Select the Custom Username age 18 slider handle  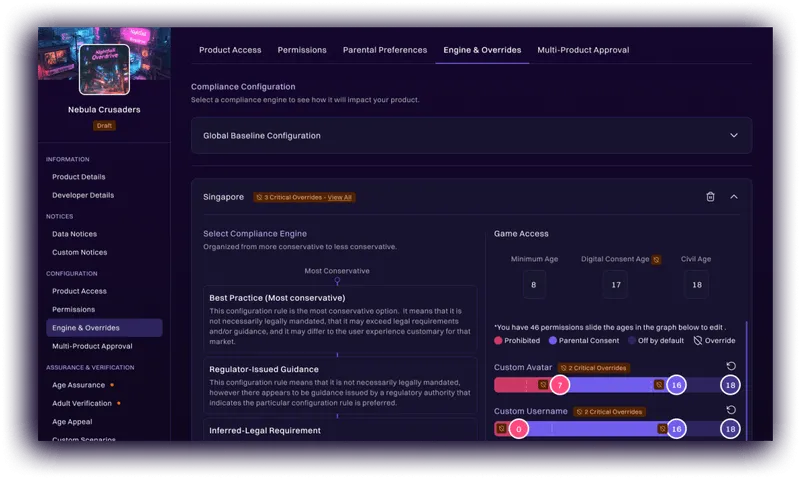coord(730,429)
